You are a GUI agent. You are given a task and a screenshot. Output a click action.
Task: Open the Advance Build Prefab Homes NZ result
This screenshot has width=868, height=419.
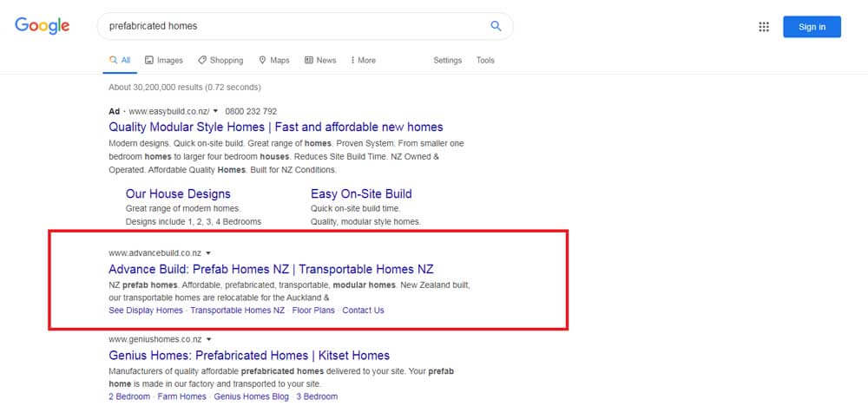pos(271,269)
